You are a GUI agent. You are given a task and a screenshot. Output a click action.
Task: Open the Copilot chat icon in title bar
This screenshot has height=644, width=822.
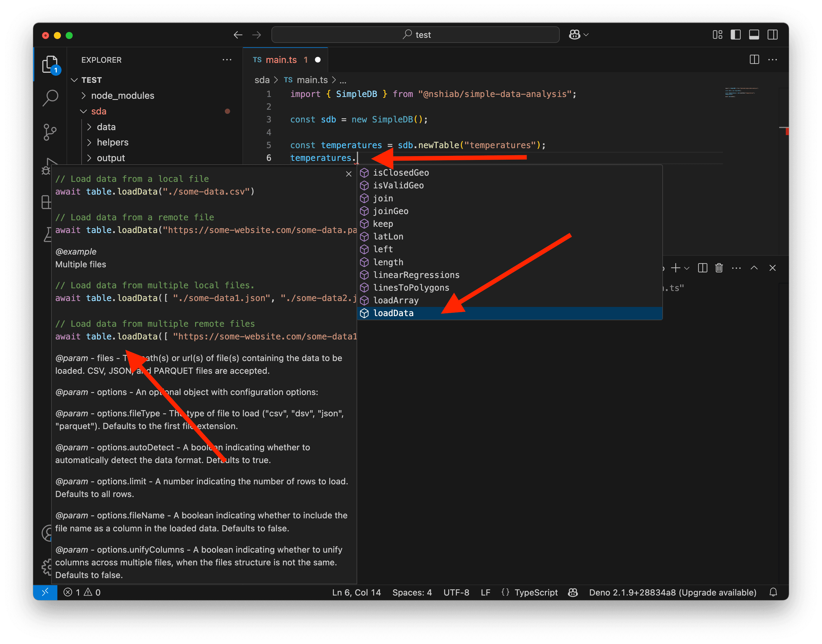575,35
